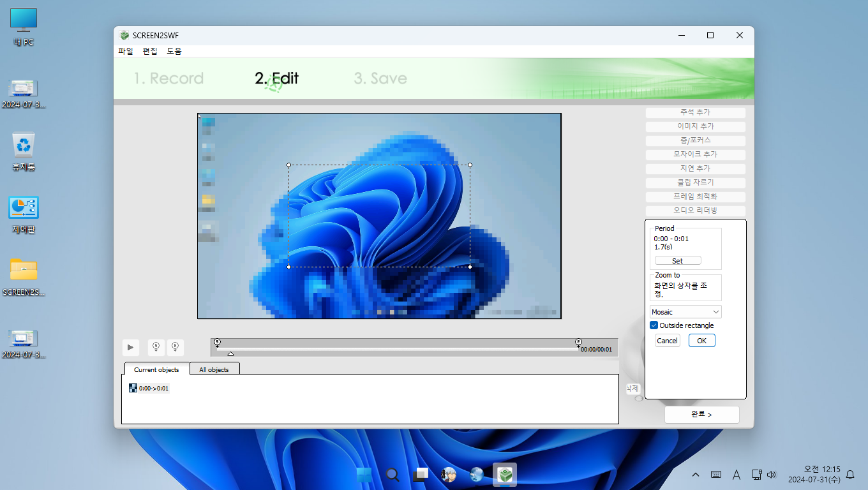The image size is (868, 490).
Task: Click the 모자이크 추가 button
Action: coord(696,154)
